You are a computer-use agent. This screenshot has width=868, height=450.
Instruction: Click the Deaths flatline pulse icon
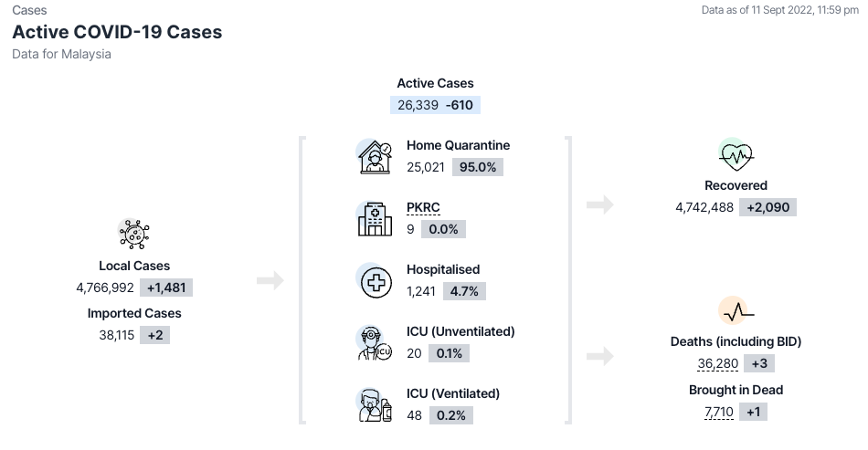coord(736,312)
